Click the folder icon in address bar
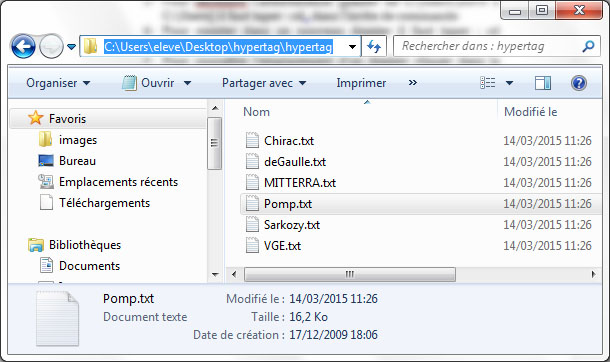The height and width of the screenshot is (362, 610). click(91, 47)
